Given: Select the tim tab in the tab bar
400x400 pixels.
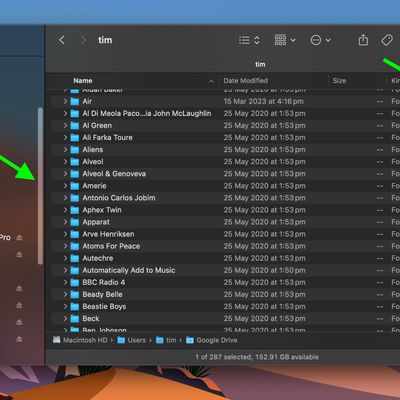Looking at the screenshot, I should coord(260,64).
